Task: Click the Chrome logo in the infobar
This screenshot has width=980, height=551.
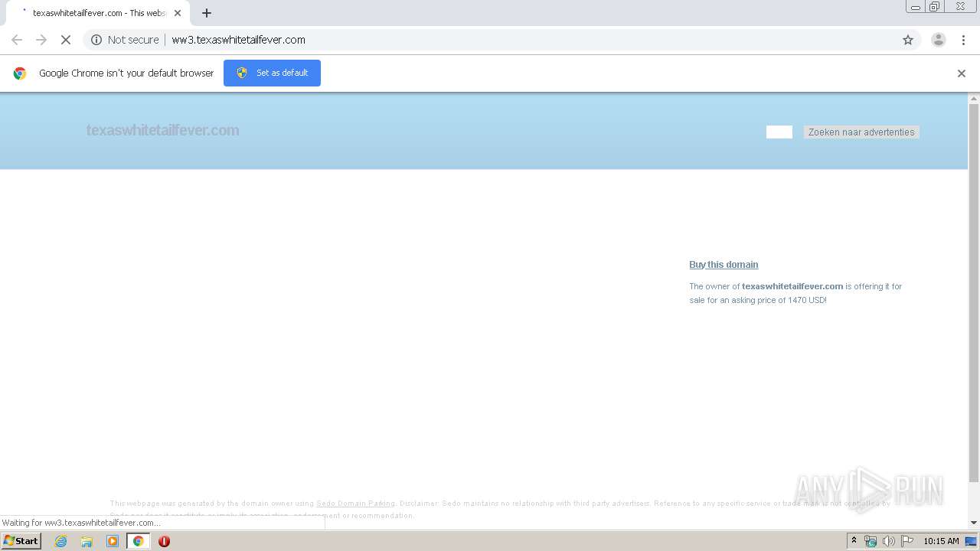Action: tap(20, 73)
